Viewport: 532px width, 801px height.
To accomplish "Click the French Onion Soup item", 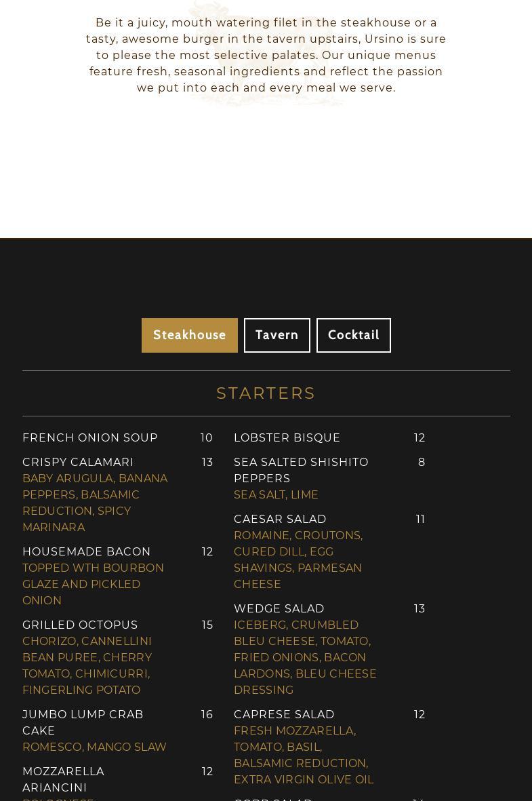I will (x=90, y=438).
